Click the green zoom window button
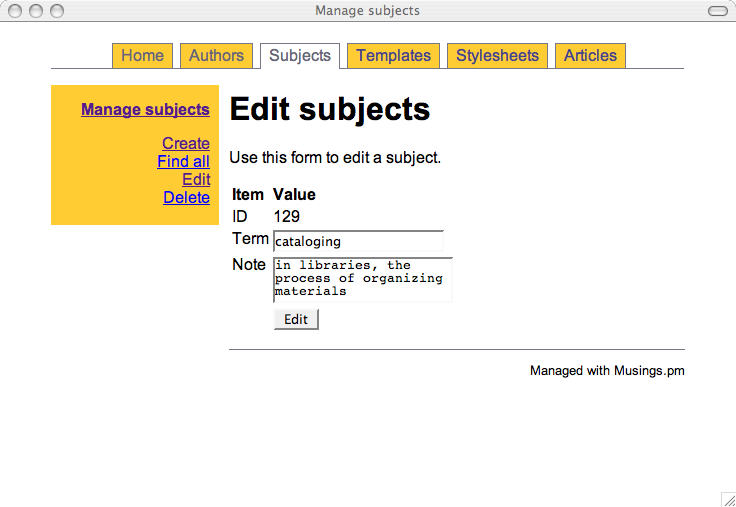The image size is (736, 507). (x=56, y=11)
